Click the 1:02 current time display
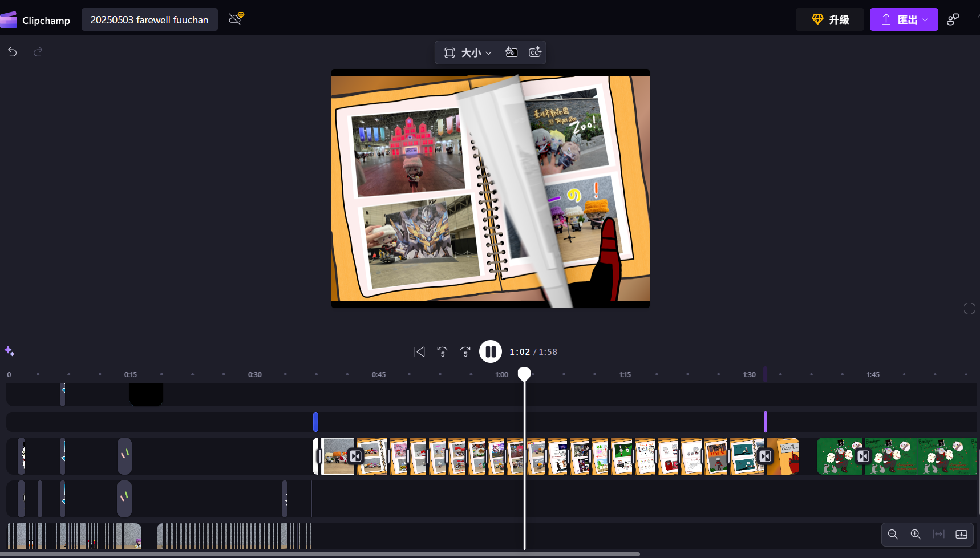The height and width of the screenshot is (558, 980). point(520,352)
